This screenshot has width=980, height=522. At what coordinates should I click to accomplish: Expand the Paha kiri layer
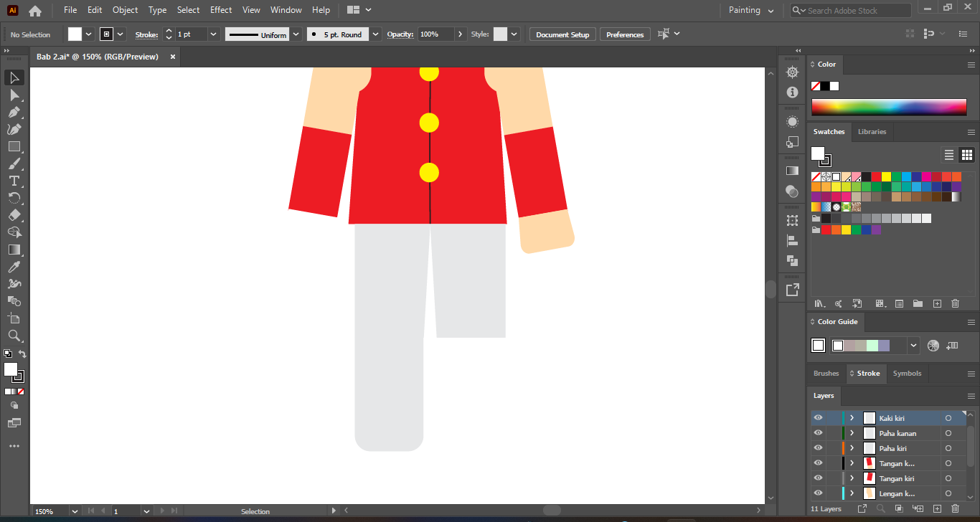tap(852, 448)
